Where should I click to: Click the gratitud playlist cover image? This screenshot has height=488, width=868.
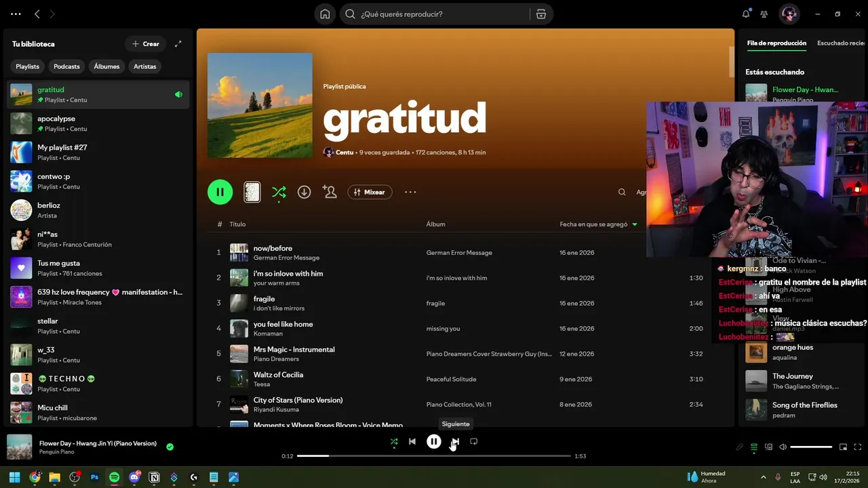tap(260, 105)
